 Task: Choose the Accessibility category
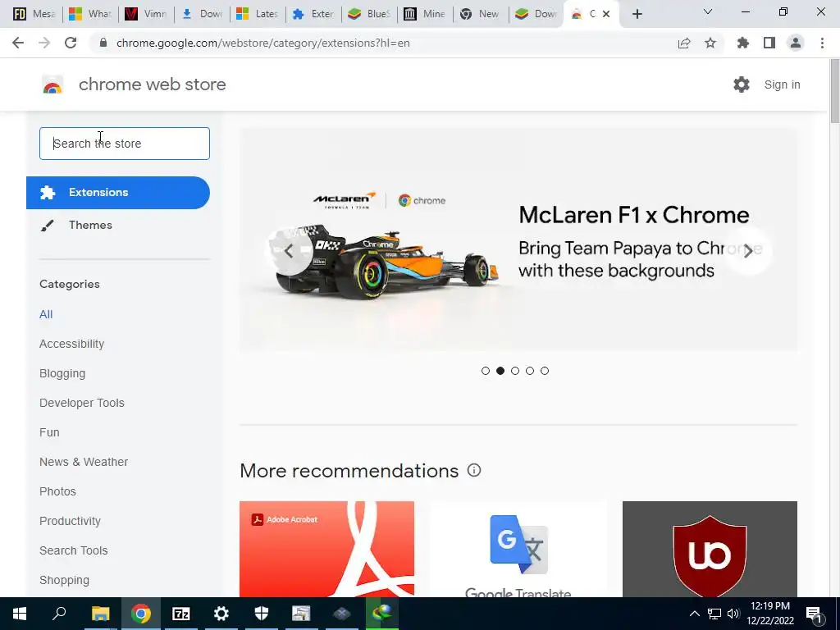72,344
